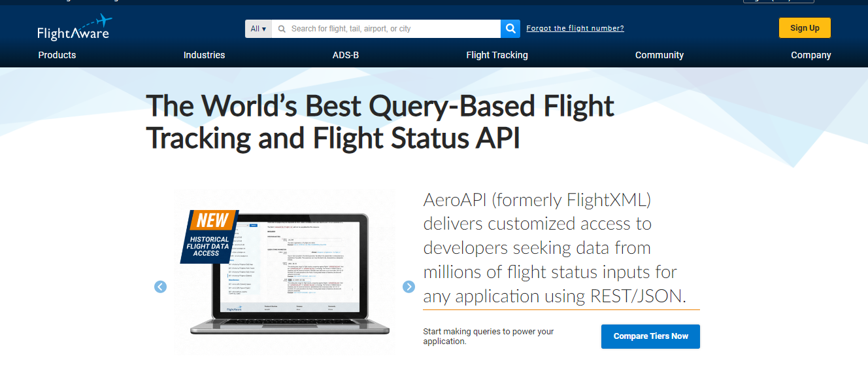The image size is (868, 386).
Task: Open the Flight Tracking menu
Action: click(497, 55)
